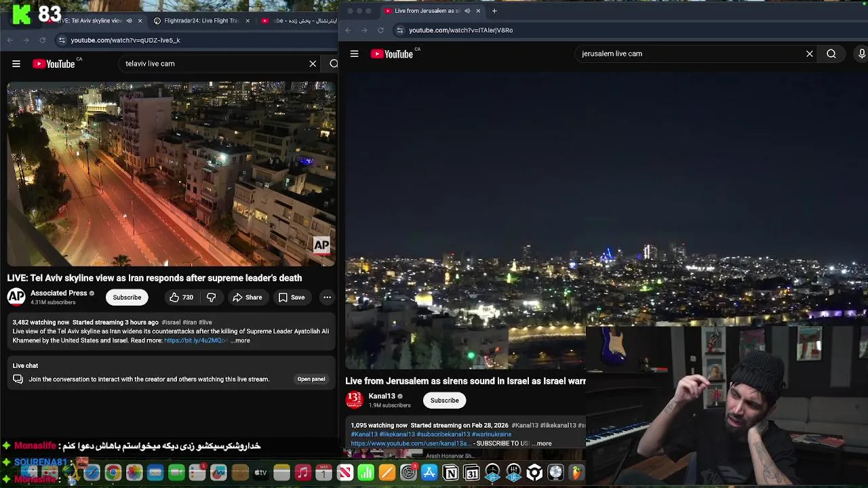Open Kanal13 channel avatar
The width and height of the screenshot is (868, 488).
tap(354, 400)
